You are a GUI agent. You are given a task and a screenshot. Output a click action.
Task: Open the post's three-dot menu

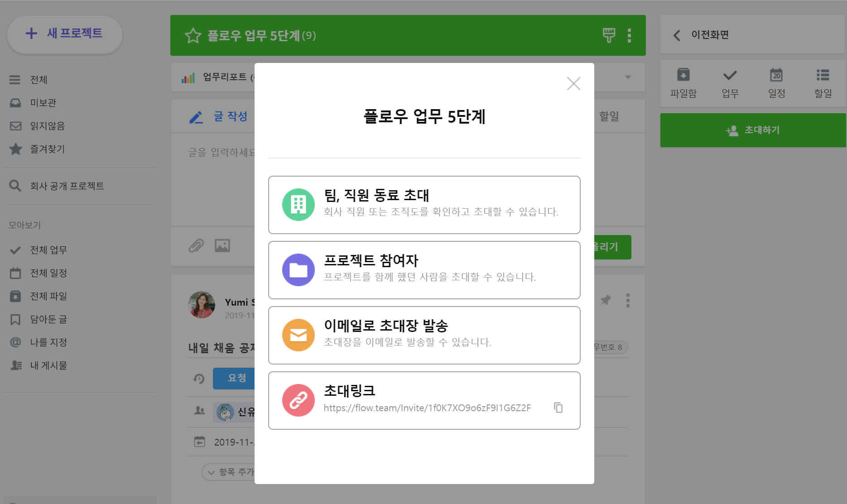(628, 300)
